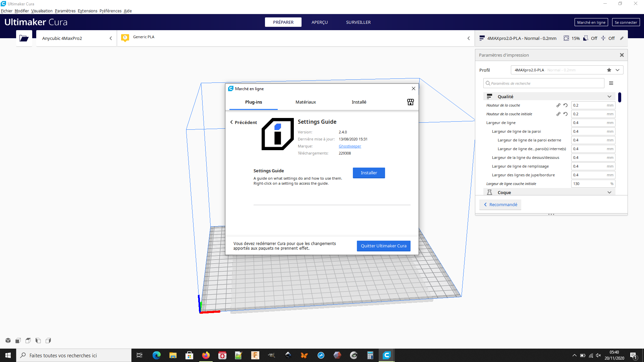The width and height of the screenshot is (644, 362).
Task: Click link icon for Hauteur de la couche
Action: pyautogui.click(x=558, y=105)
